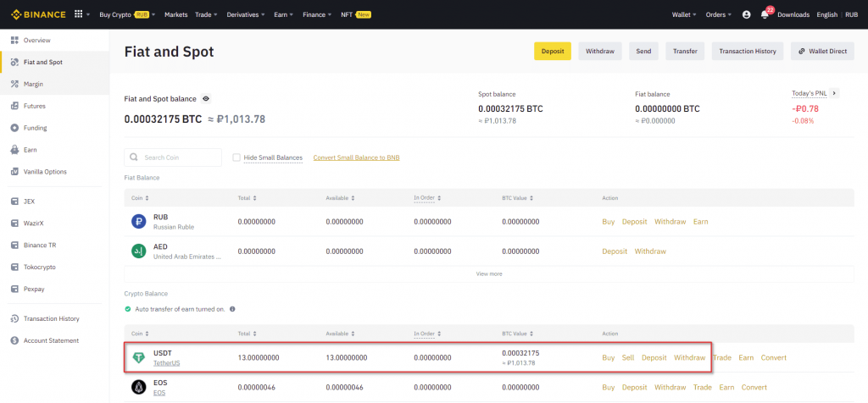Screen dimensions: 868x403
Task: Click Sell in the USDT row
Action: pos(628,357)
